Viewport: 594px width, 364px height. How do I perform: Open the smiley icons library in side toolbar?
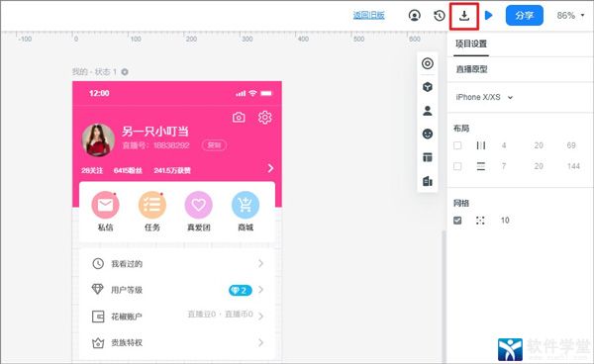tap(428, 134)
